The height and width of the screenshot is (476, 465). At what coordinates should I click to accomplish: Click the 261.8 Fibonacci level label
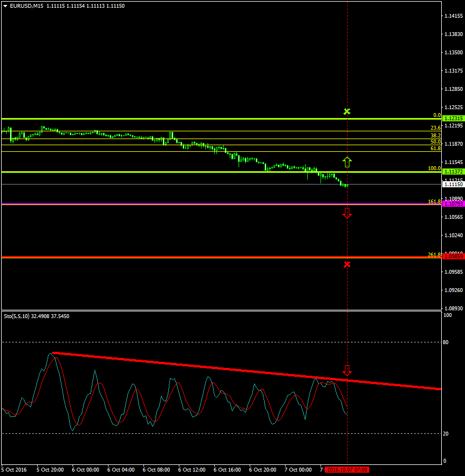click(434, 255)
